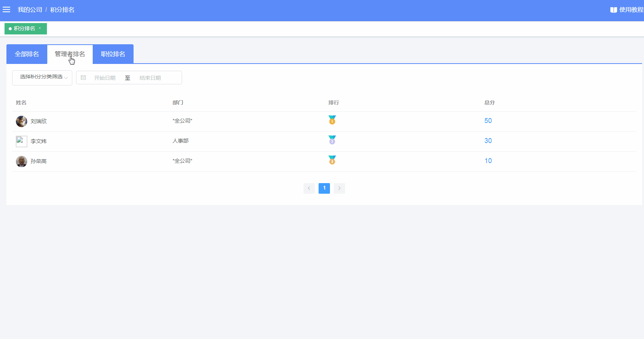
Task: Click 李文炜's broken avatar image
Action: 22,142
